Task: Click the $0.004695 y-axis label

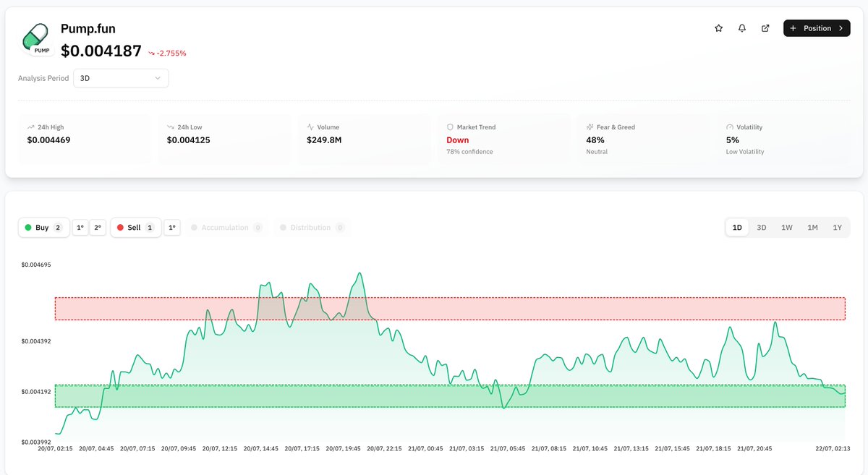Action: (x=36, y=265)
